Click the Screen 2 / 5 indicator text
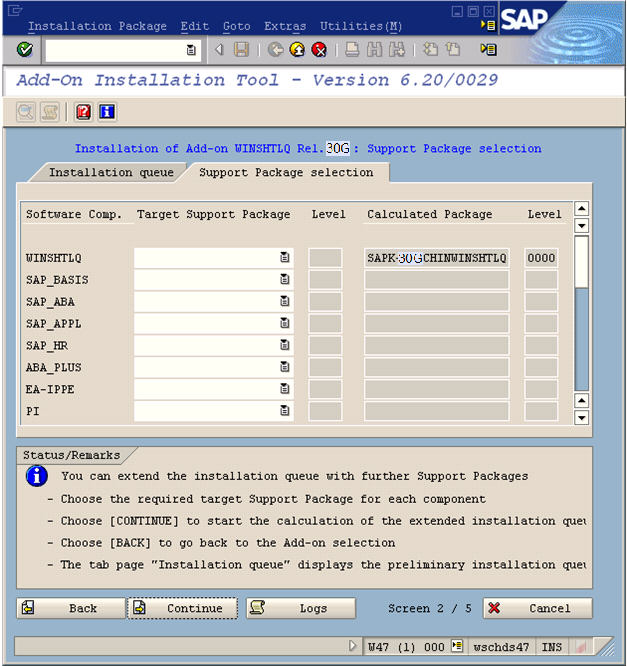Viewport: 627px width, 666px height. click(429, 608)
